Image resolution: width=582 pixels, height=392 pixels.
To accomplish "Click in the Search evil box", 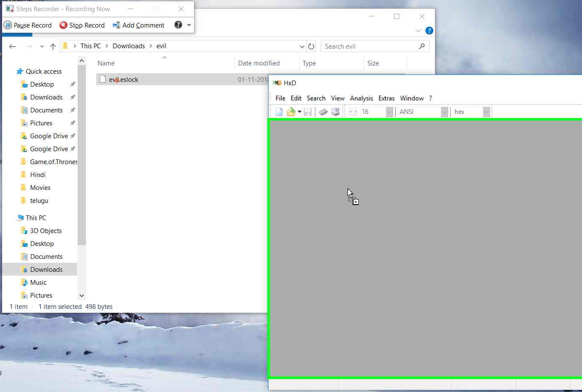I will pyautogui.click(x=371, y=46).
